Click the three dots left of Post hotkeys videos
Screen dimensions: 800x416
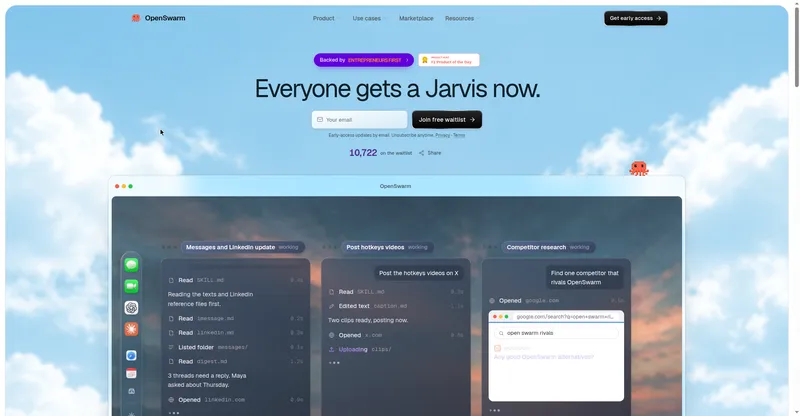(330, 247)
